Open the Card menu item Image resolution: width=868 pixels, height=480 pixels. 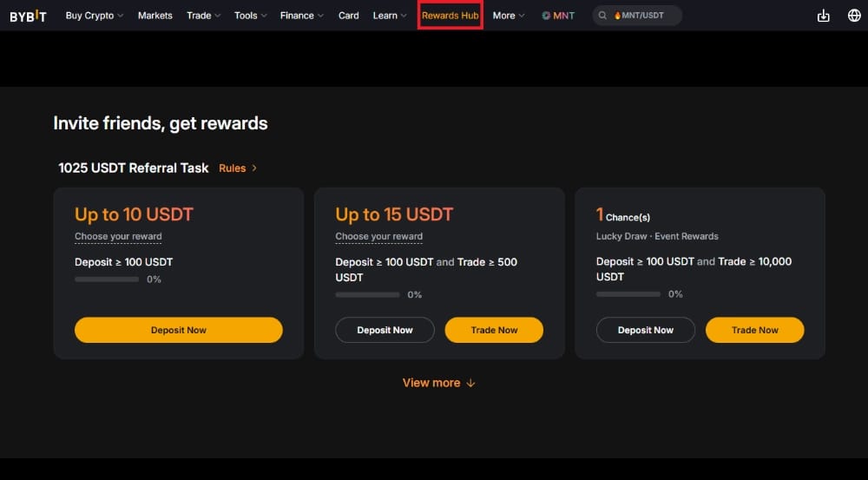click(x=348, y=16)
